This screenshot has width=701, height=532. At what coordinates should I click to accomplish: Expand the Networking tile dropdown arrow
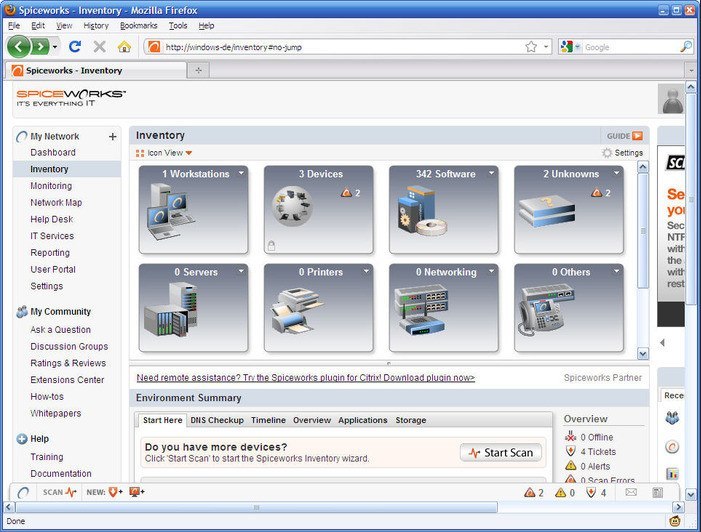click(492, 271)
